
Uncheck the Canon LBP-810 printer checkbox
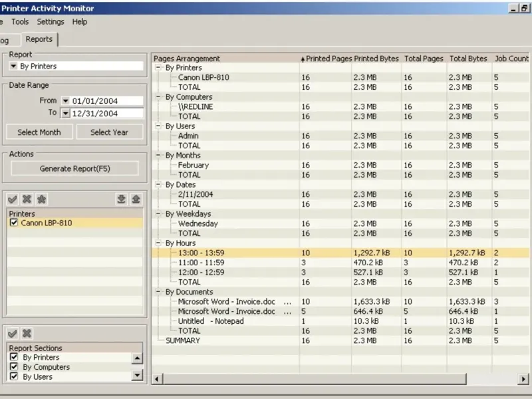[x=14, y=223]
